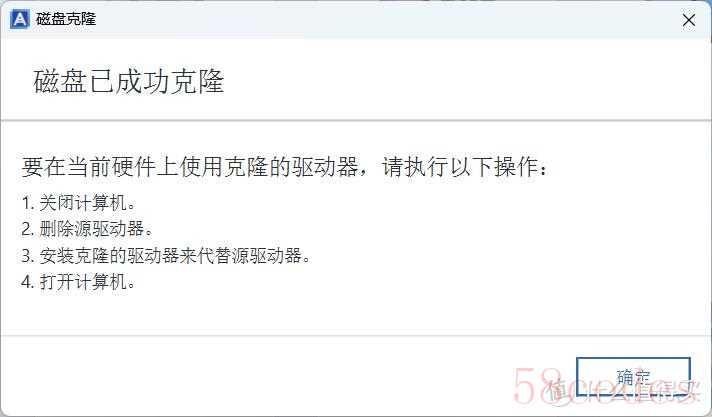
Task: Click step 2 text 删除源驱动器
Action: pos(92,228)
